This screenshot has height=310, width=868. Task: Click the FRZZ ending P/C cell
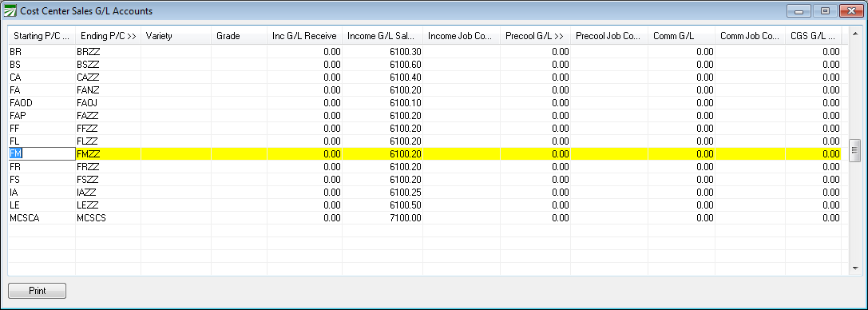coord(108,167)
